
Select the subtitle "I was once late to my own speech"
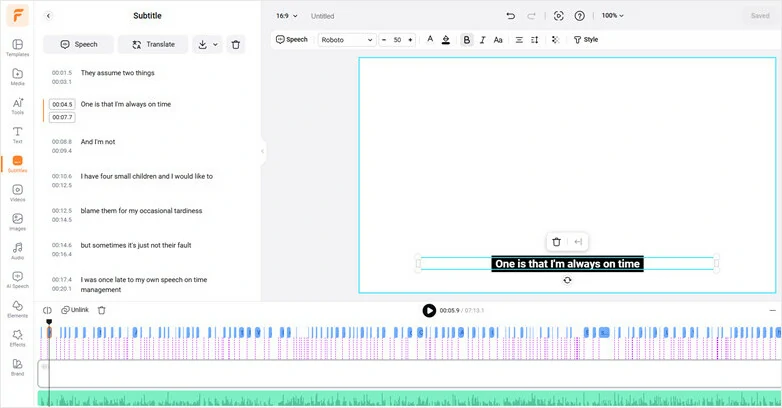tap(144, 284)
